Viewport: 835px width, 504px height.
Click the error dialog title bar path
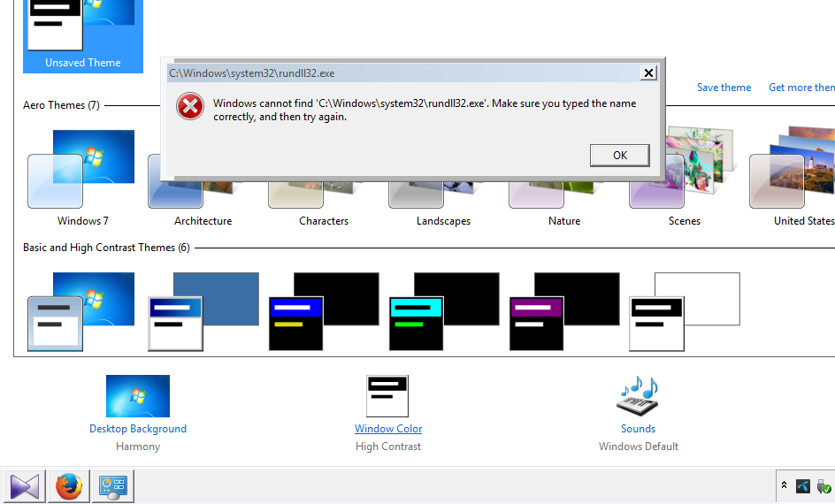[x=252, y=73]
